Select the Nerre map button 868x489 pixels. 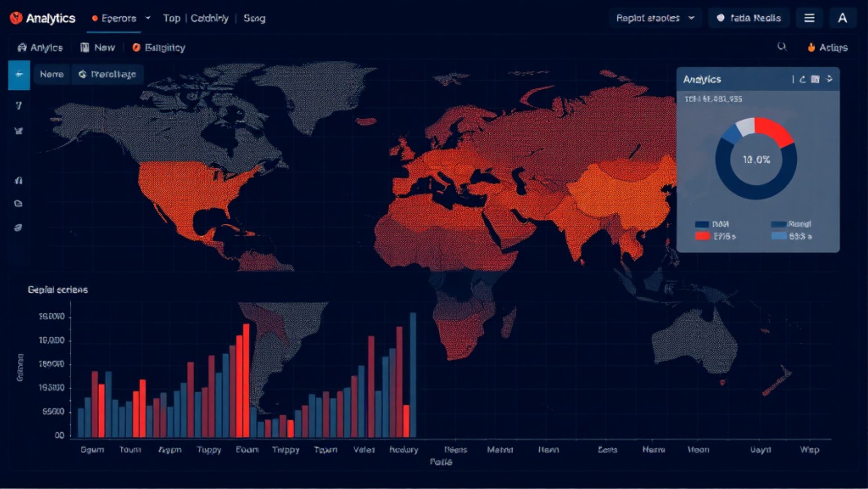tap(52, 74)
